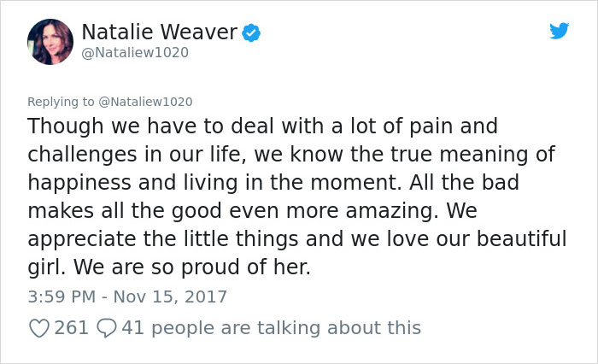This screenshot has width=598, height=364.
Task: Click the number 41 beside the bubble
Action: point(132,327)
